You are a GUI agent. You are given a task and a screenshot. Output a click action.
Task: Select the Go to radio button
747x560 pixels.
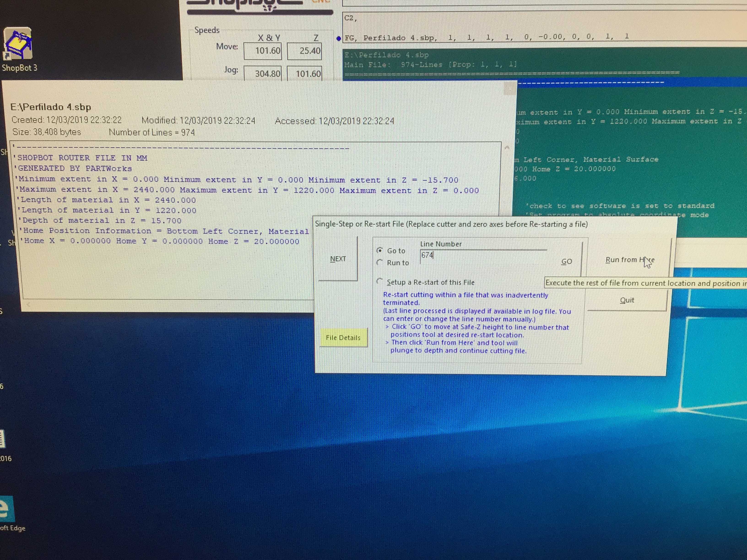pyautogui.click(x=380, y=250)
